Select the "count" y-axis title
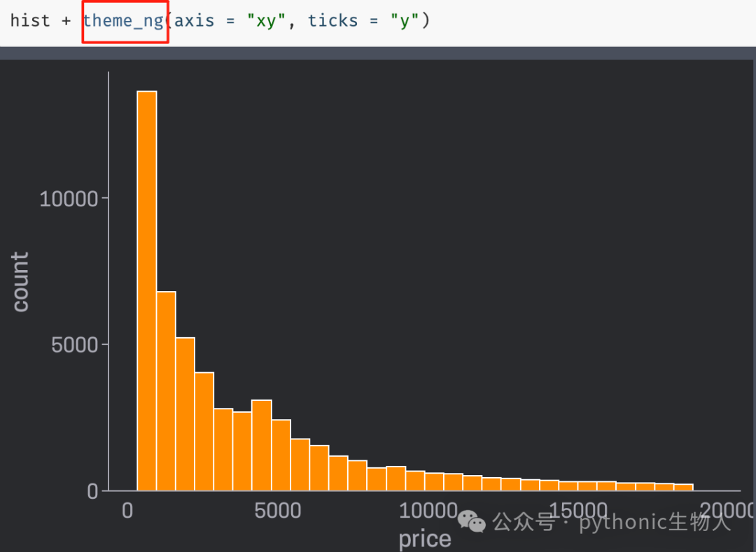 (x=20, y=282)
